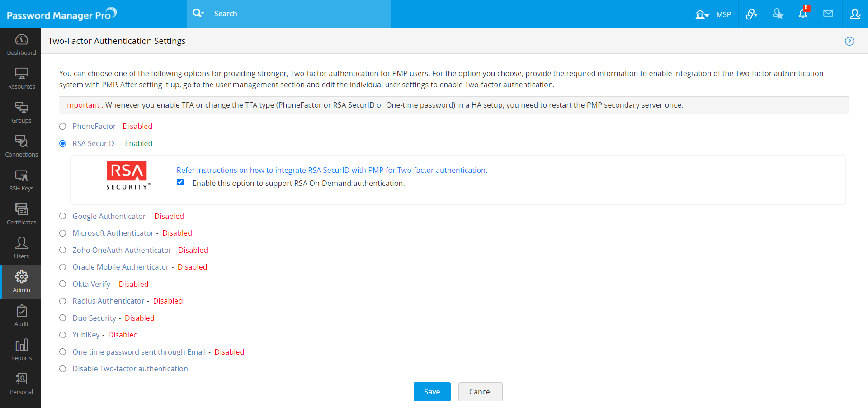Select the RSA SecurID radio button
Viewport: 868px width, 408px height.
63,143
